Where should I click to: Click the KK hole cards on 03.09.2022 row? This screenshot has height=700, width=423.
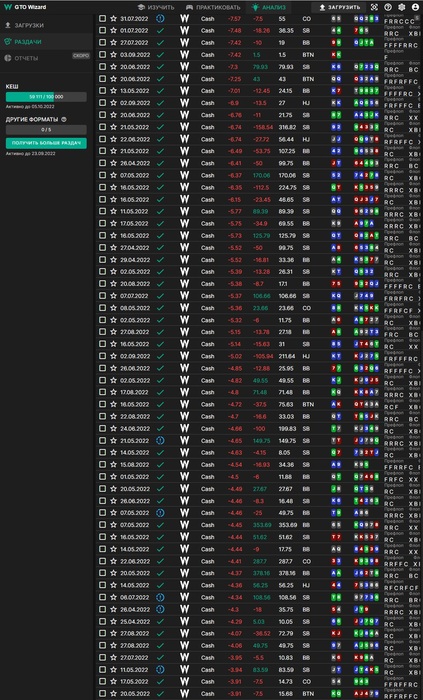click(x=336, y=55)
